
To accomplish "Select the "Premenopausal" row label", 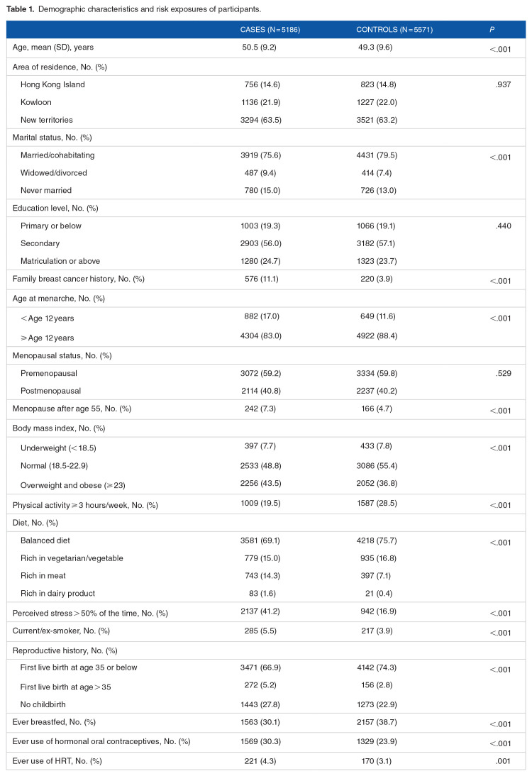I will click(49, 373).
